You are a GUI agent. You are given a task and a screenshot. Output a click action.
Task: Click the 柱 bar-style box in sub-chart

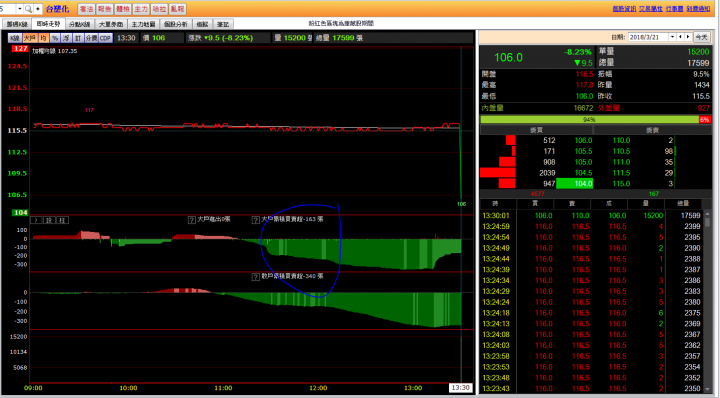click(62, 220)
